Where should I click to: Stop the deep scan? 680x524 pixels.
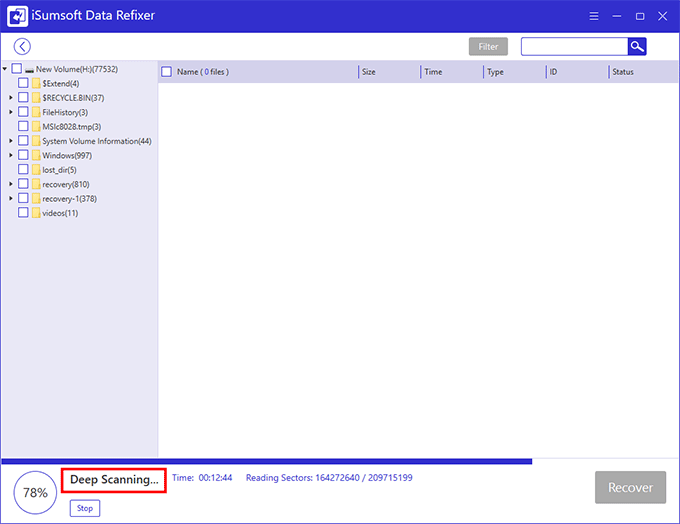pyautogui.click(x=85, y=508)
